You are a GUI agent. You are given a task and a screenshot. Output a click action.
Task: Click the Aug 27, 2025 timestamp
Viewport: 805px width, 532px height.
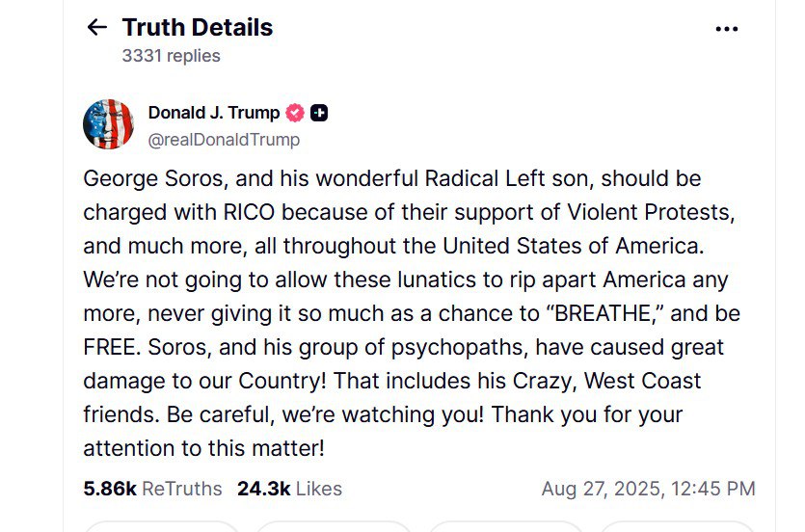648,489
